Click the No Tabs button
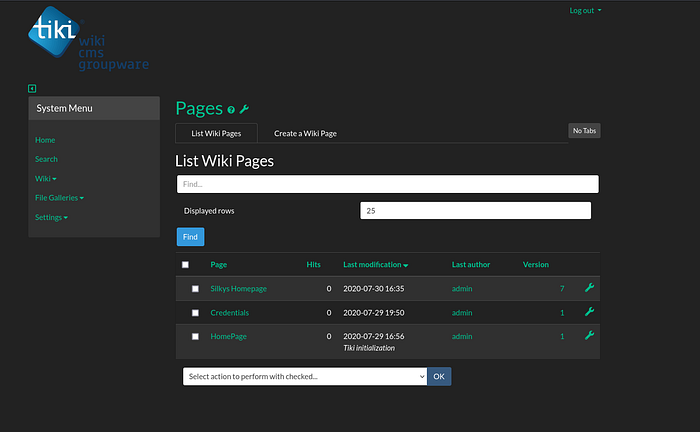The width and height of the screenshot is (700, 432). (584, 131)
